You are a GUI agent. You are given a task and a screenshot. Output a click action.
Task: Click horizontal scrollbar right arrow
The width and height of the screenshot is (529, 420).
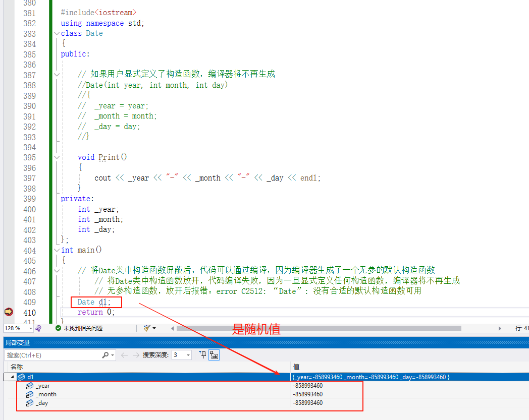500,328
